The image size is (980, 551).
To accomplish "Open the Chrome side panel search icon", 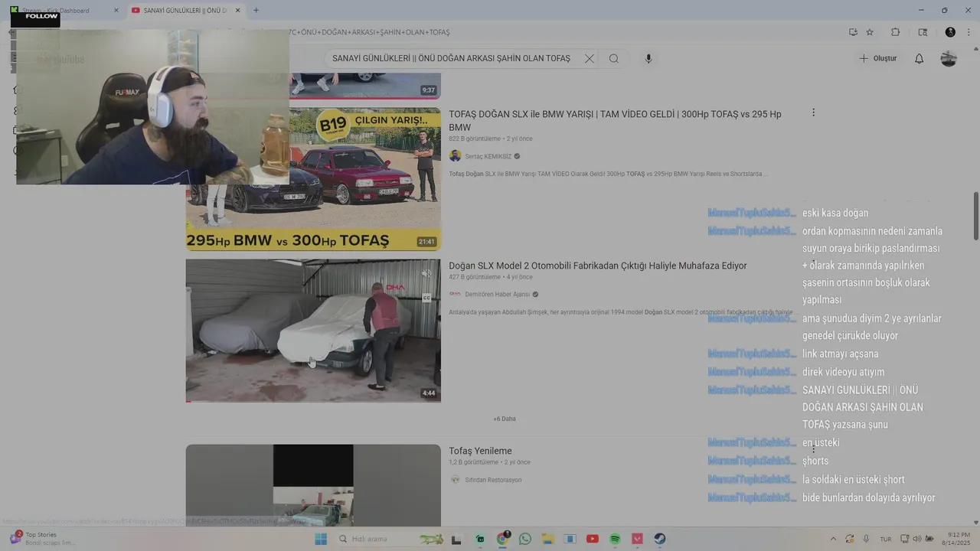I will [923, 32].
